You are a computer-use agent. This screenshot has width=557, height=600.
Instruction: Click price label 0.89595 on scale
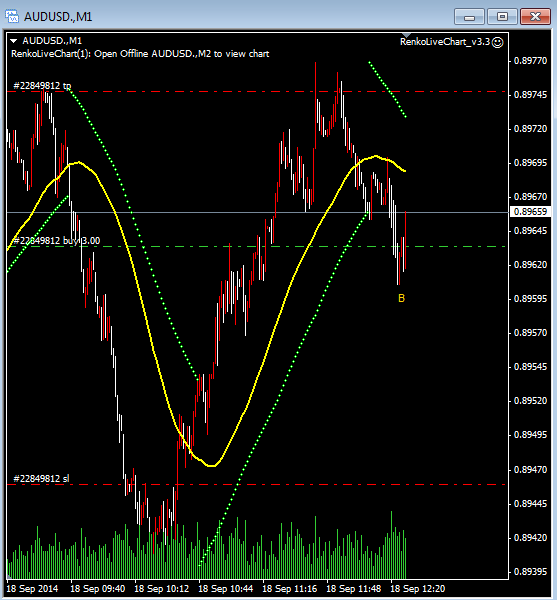tap(530, 299)
